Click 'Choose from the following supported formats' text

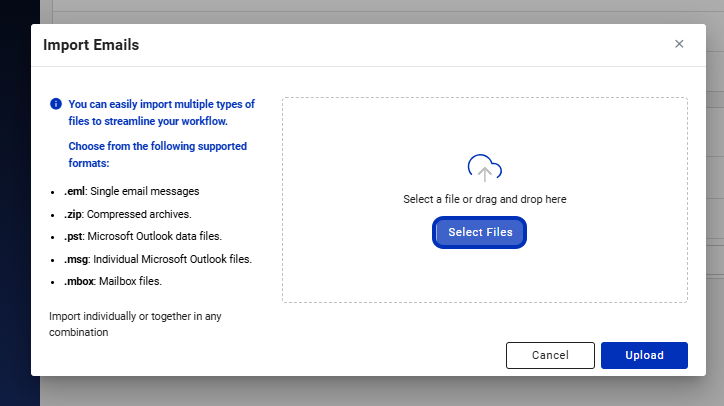click(157, 155)
